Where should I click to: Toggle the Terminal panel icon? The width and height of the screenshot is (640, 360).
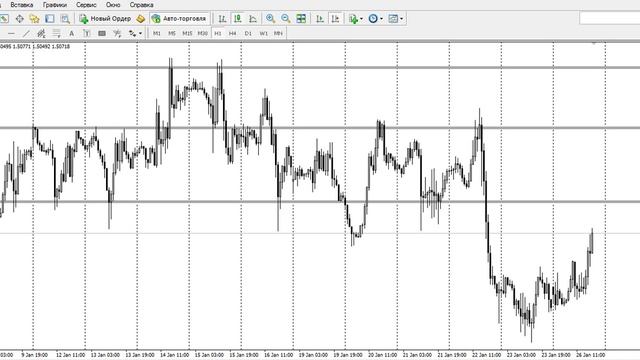pyautogui.click(x=50, y=18)
